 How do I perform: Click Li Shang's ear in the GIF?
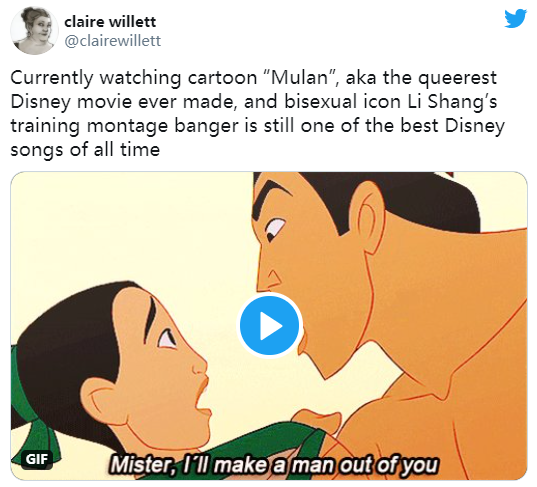coord(368,219)
